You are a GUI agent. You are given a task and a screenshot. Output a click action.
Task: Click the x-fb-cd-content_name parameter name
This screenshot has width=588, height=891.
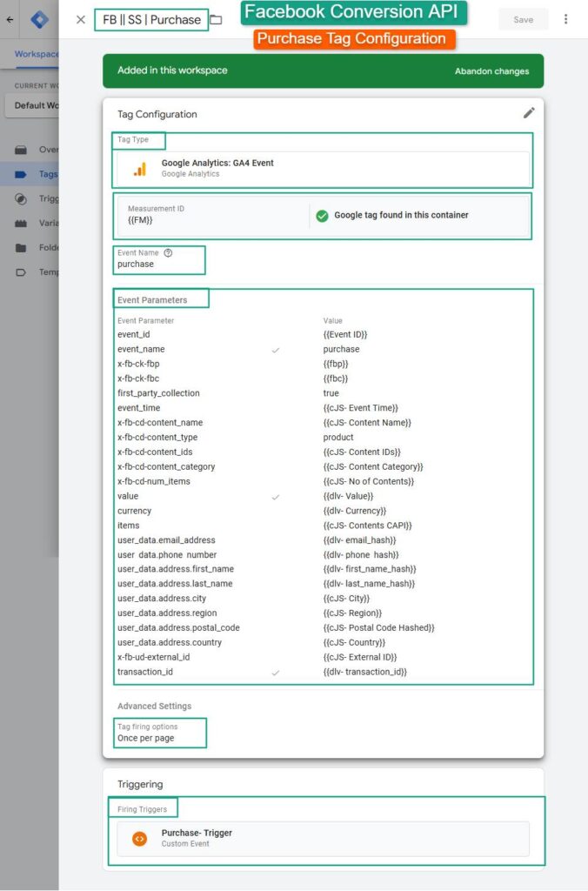click(160, 423)
